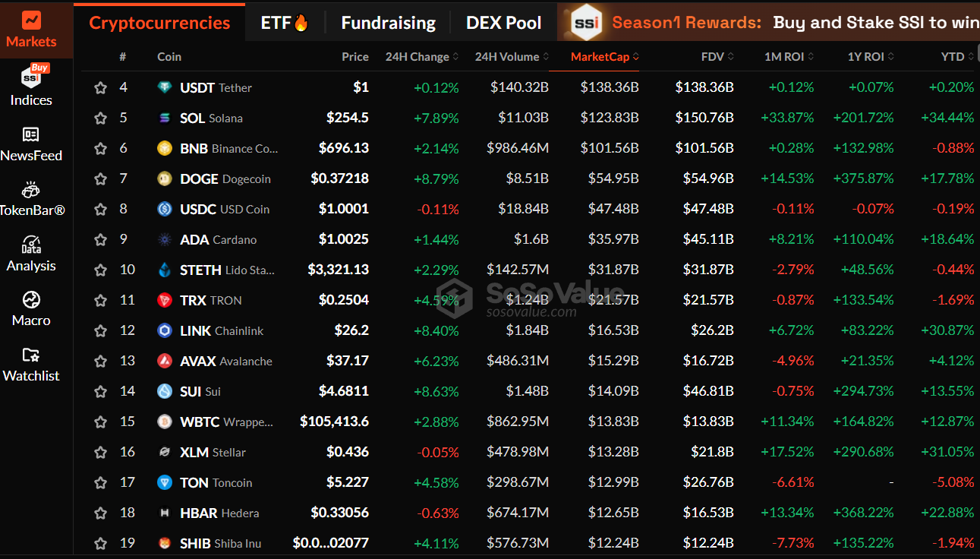Image resolution: width=980 pixels, height=559 pixels.
Task: Sort by the 24H Change column
Action: [422, 57]
